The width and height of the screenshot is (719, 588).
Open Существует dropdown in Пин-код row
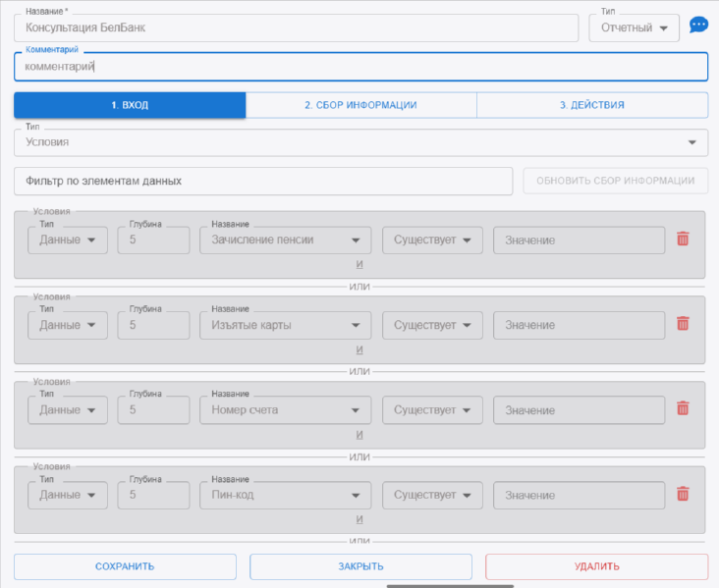(x=432, y=496)
